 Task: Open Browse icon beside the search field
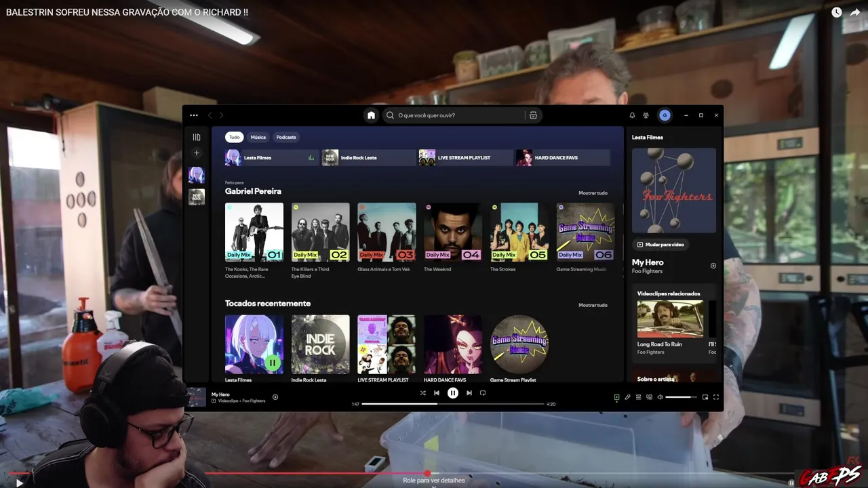click(x=533, y=115)
